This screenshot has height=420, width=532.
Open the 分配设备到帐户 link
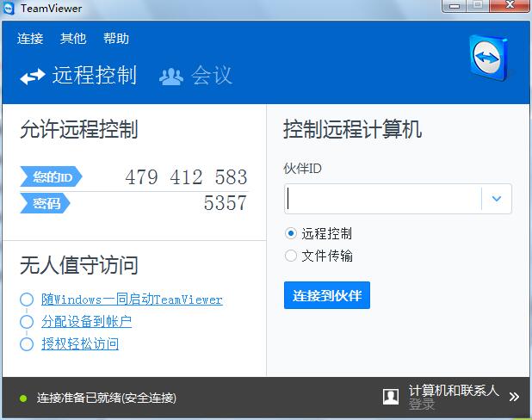point(87,322)
